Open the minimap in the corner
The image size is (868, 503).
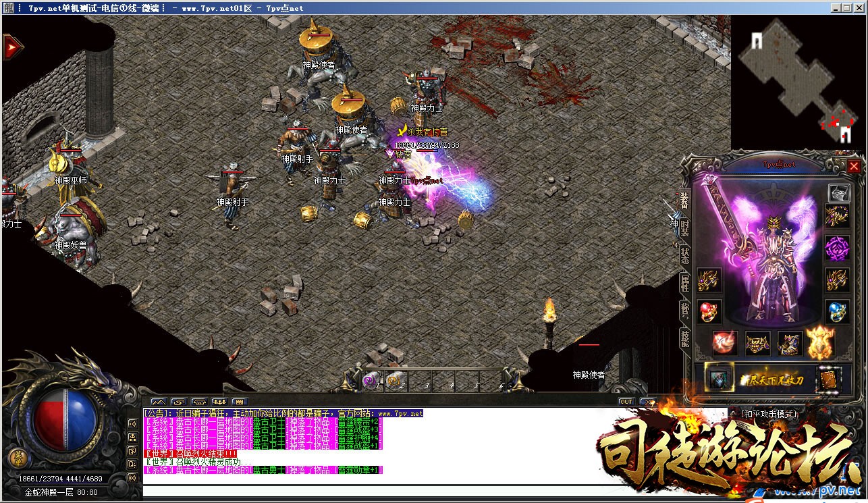pos(798,81)
